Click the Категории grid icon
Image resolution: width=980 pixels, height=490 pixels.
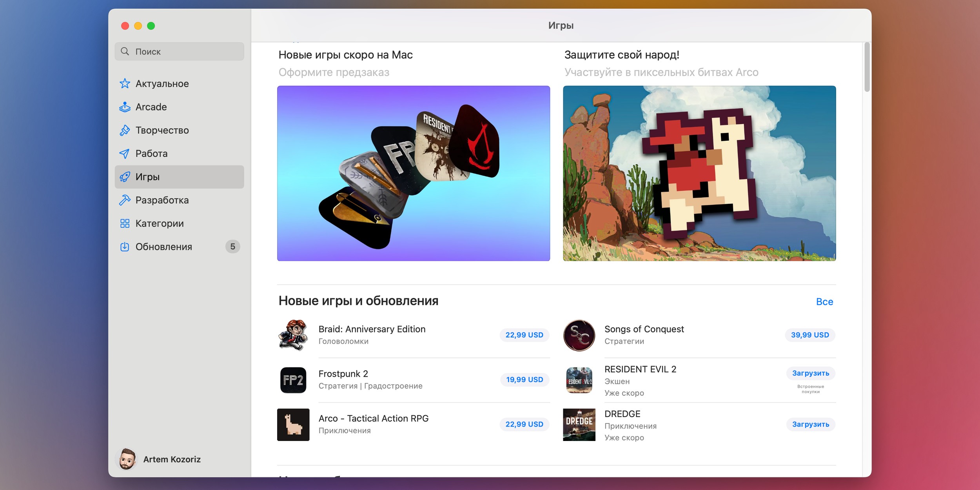pyautogui.click(x=125, y=223)
